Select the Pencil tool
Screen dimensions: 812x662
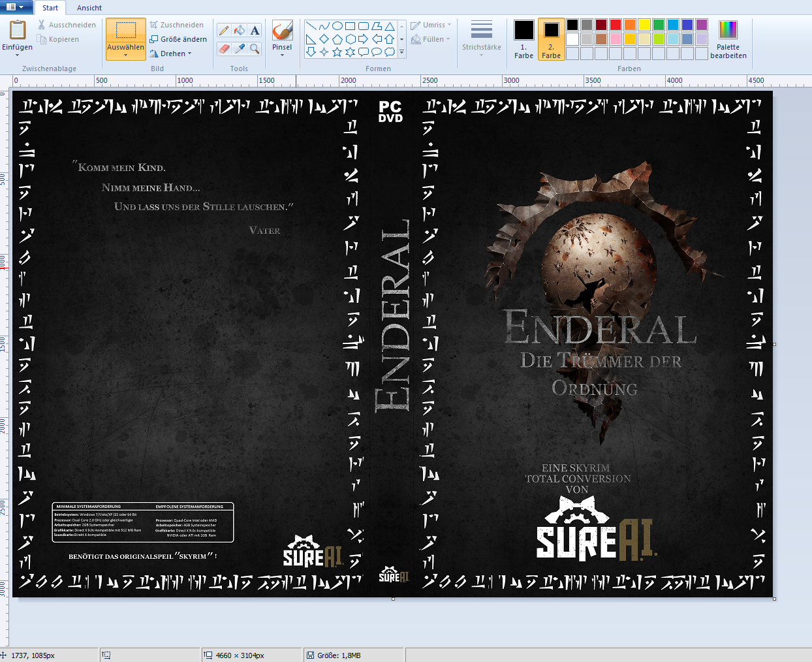tap(224, 31)
